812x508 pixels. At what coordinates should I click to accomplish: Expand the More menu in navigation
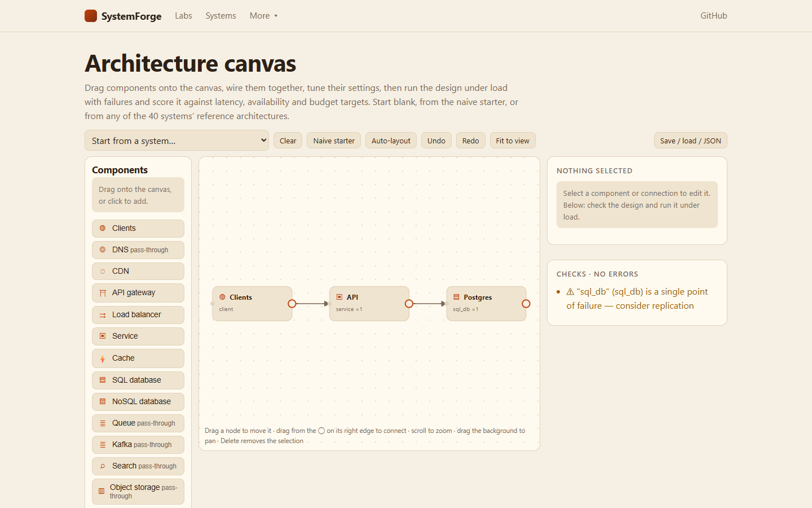263,16
